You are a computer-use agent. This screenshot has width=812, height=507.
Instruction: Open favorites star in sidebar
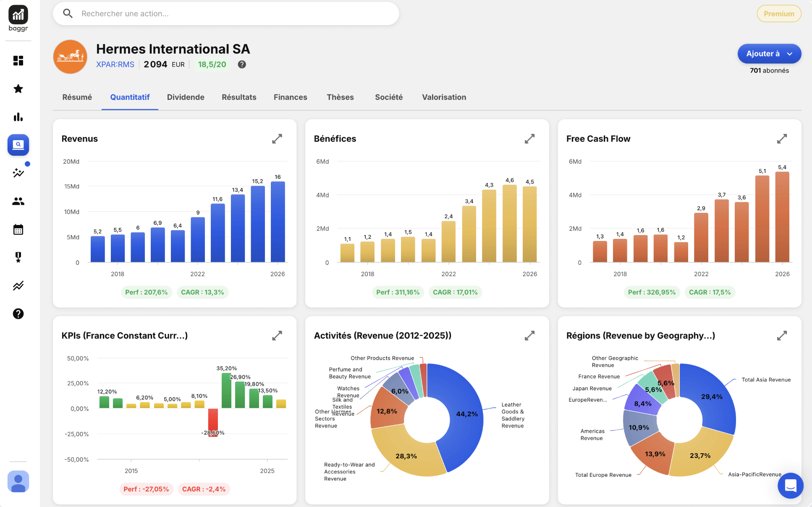(x=18, y=89)
